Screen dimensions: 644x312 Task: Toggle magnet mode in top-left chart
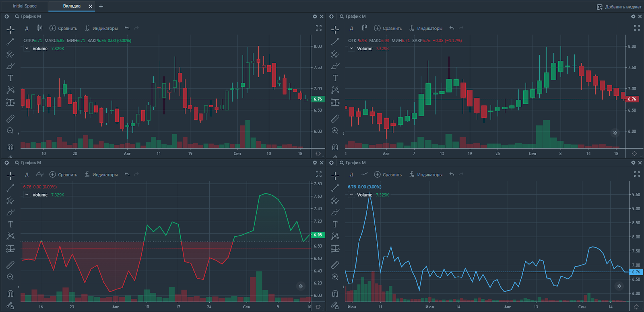click(x=10, y=147)
